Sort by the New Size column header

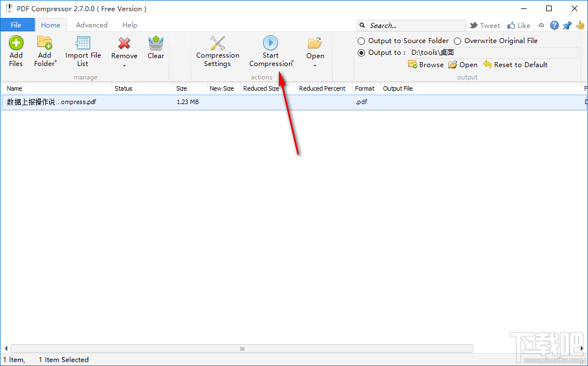[224, 88]
